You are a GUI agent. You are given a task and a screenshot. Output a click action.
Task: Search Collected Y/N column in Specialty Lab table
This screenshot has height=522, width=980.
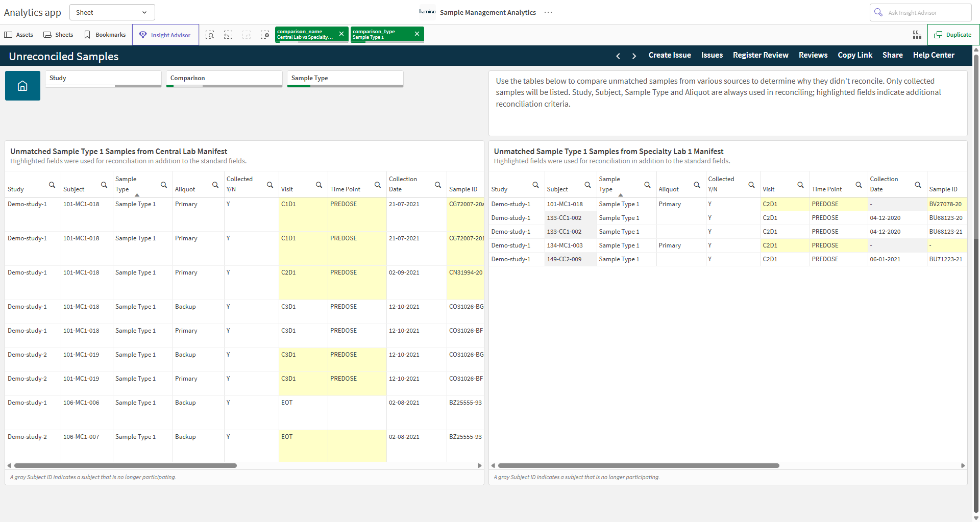point(752,185)
